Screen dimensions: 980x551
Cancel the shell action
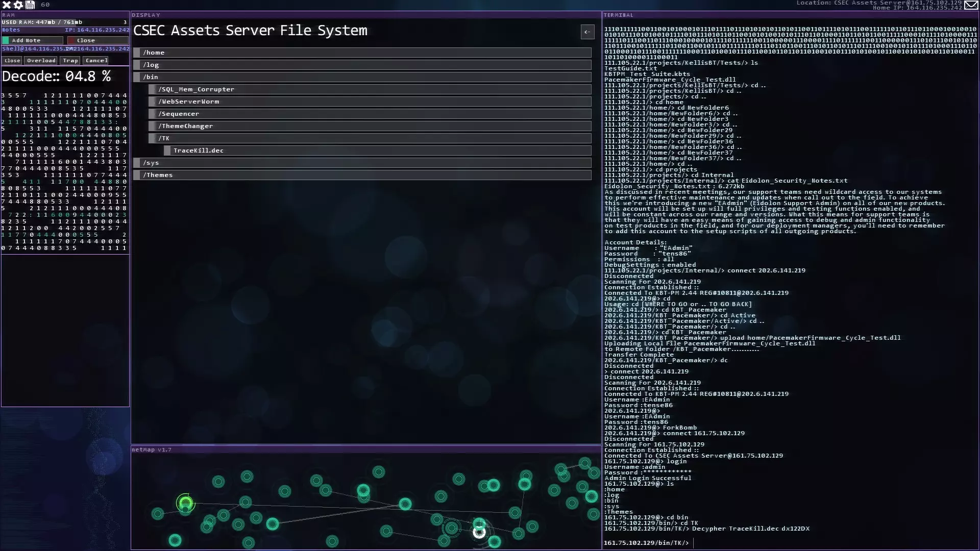(x=96, y=61)
